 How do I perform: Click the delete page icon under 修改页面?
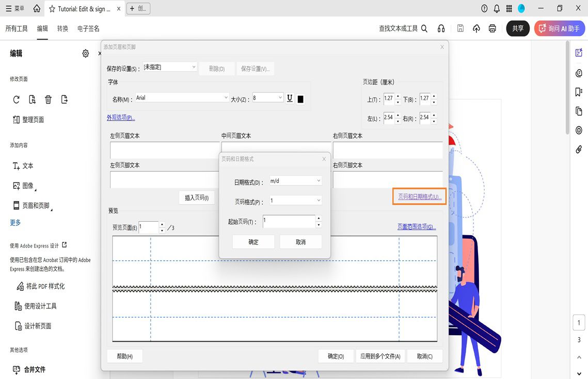point(48,99)
